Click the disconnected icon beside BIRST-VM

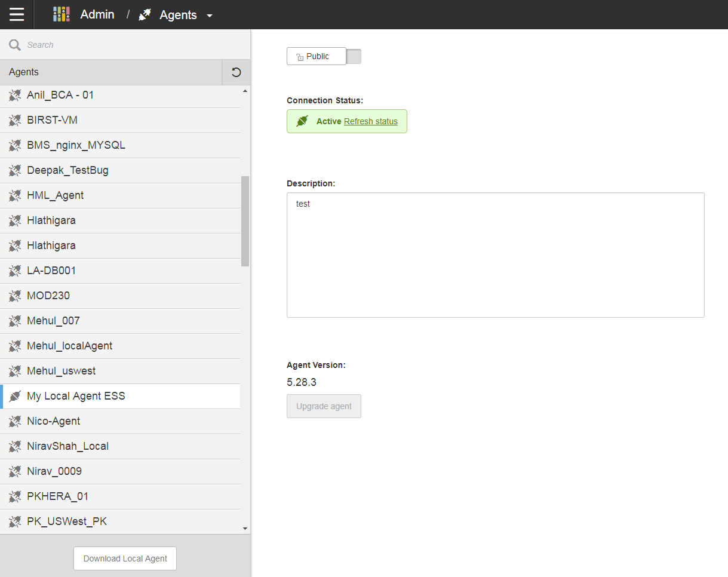pos(15,120)
